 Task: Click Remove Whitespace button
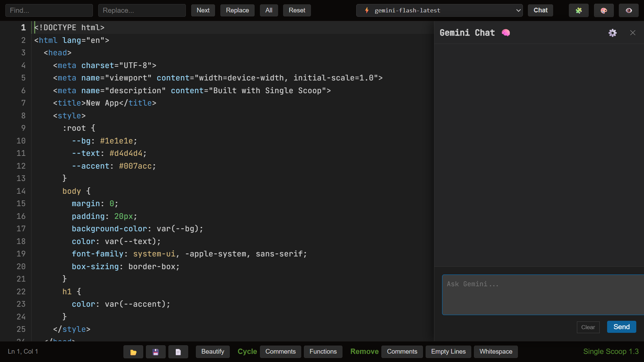point(496,352)
